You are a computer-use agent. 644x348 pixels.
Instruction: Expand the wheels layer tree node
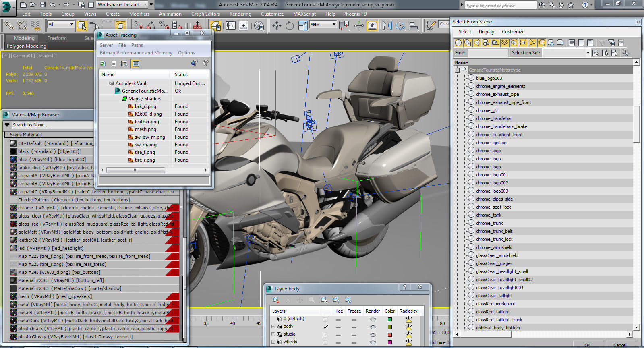pos(273,342)
